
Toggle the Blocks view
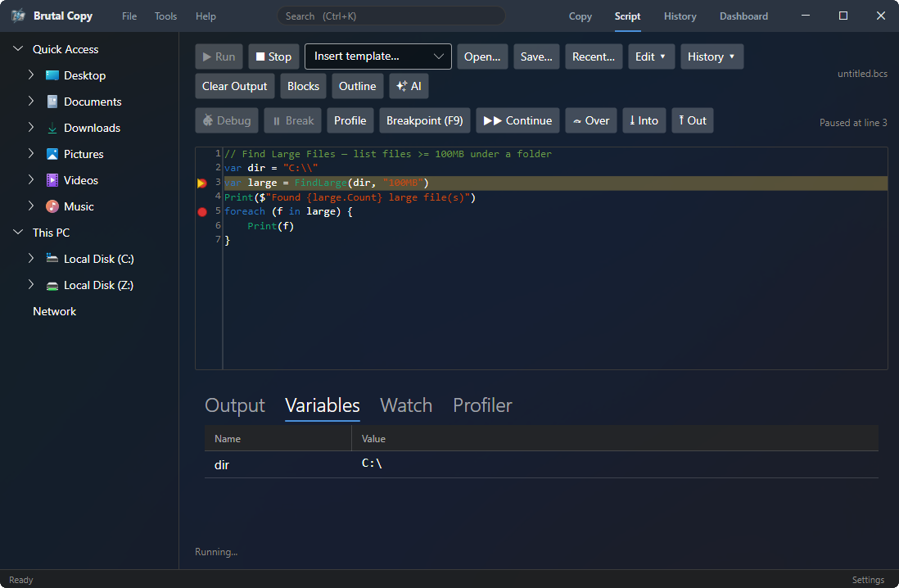click(x=303, y=86)
